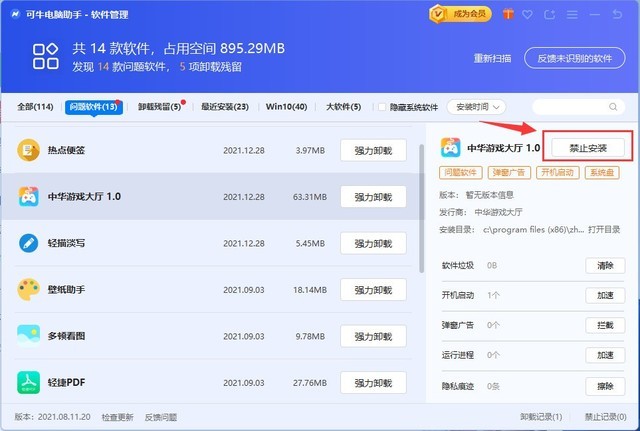
Task: Open the Win10(40) tab
Action: (287, 107)
